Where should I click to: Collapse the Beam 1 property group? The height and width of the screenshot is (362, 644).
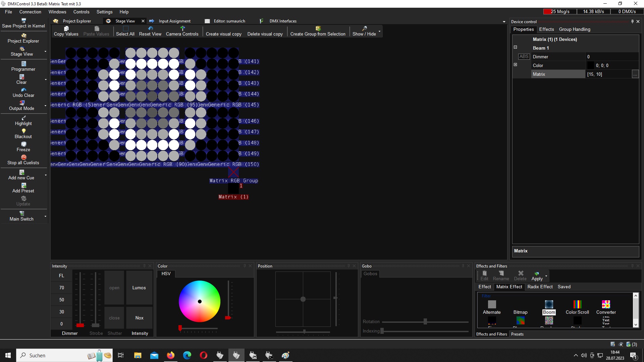click(x=516, y=47)
